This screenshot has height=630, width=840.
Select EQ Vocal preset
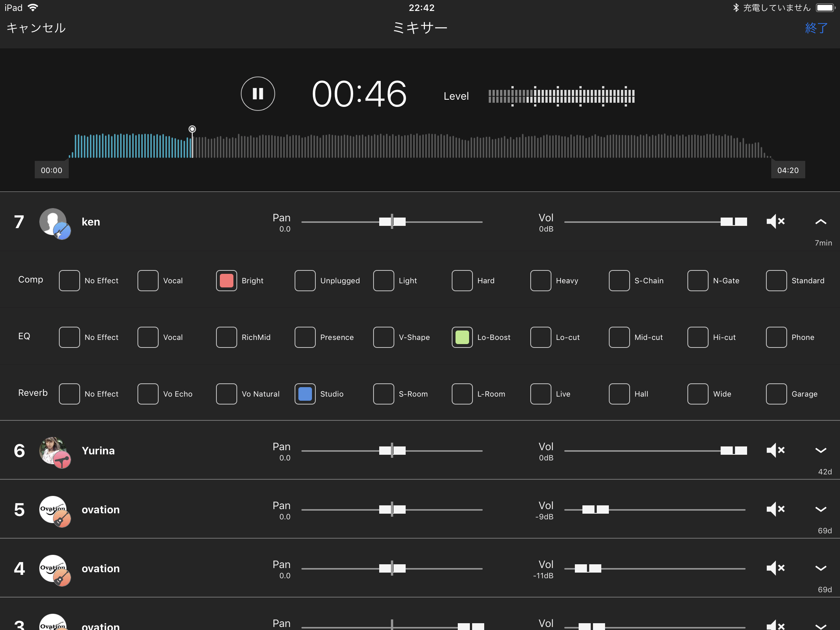(148, 337)
